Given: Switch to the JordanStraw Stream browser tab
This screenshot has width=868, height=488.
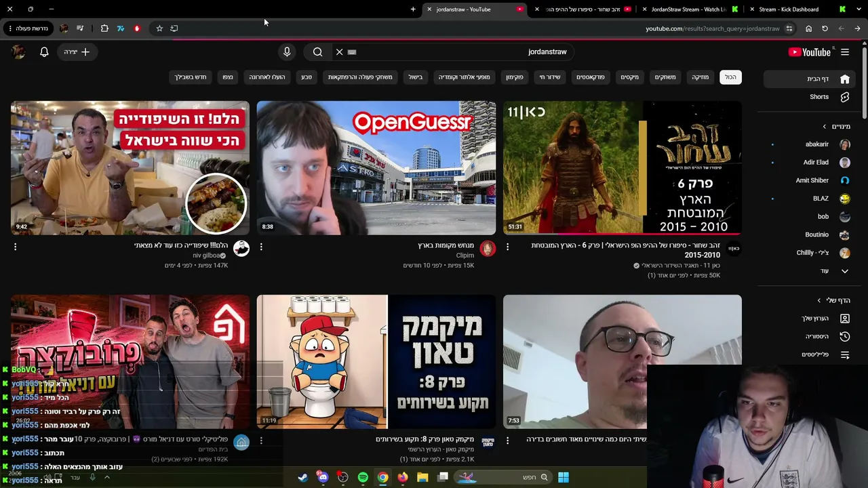Looking at the screenshot, I should [x=689, y=9].
